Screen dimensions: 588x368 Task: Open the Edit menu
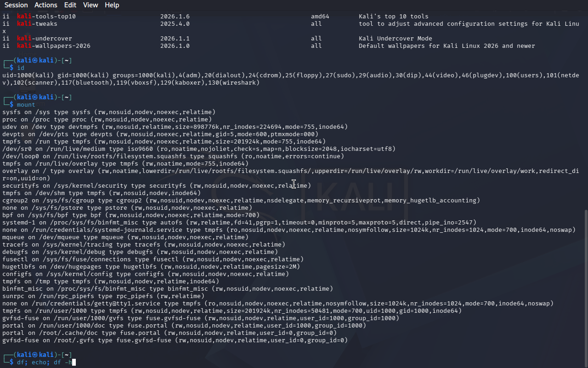pos(70,5)
